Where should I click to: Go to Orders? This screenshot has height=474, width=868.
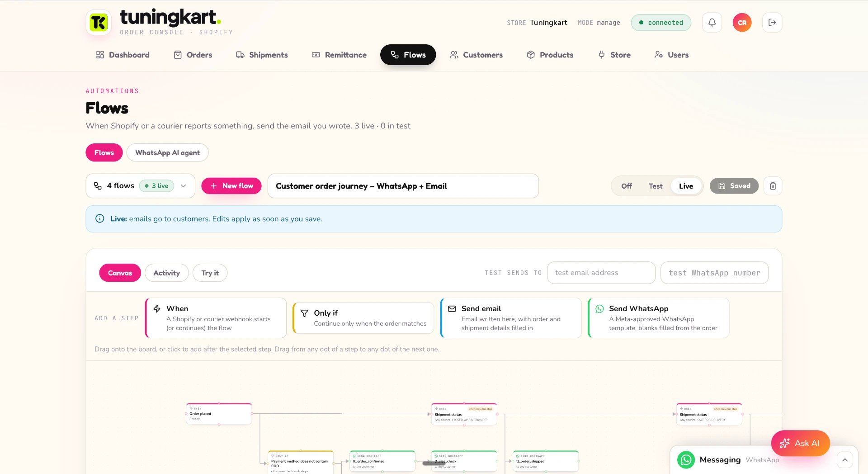[193, 55]
